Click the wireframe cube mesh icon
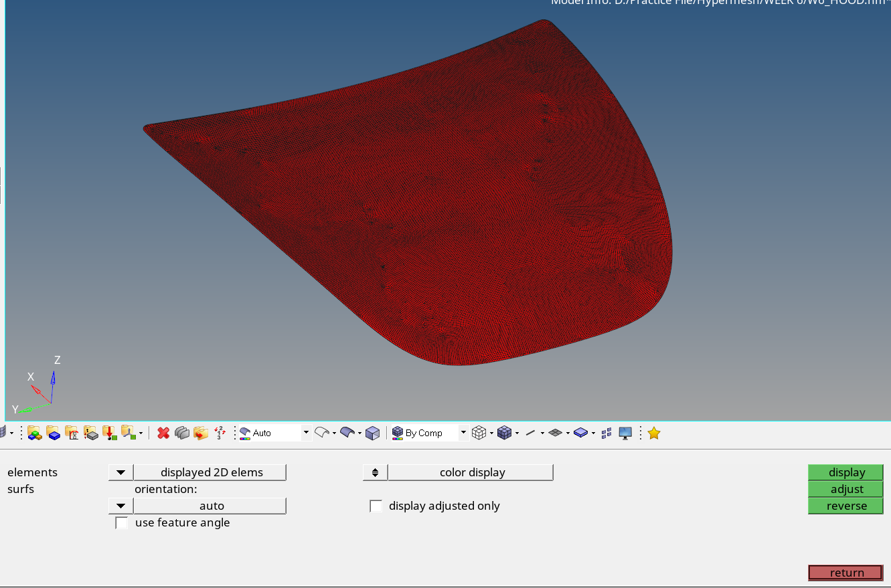 coord(479,433)
